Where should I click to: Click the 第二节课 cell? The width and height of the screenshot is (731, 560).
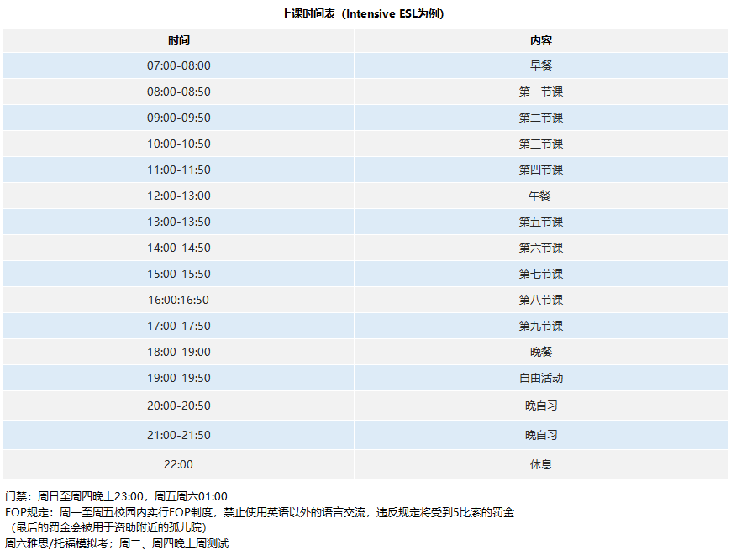tap(541, 118)
